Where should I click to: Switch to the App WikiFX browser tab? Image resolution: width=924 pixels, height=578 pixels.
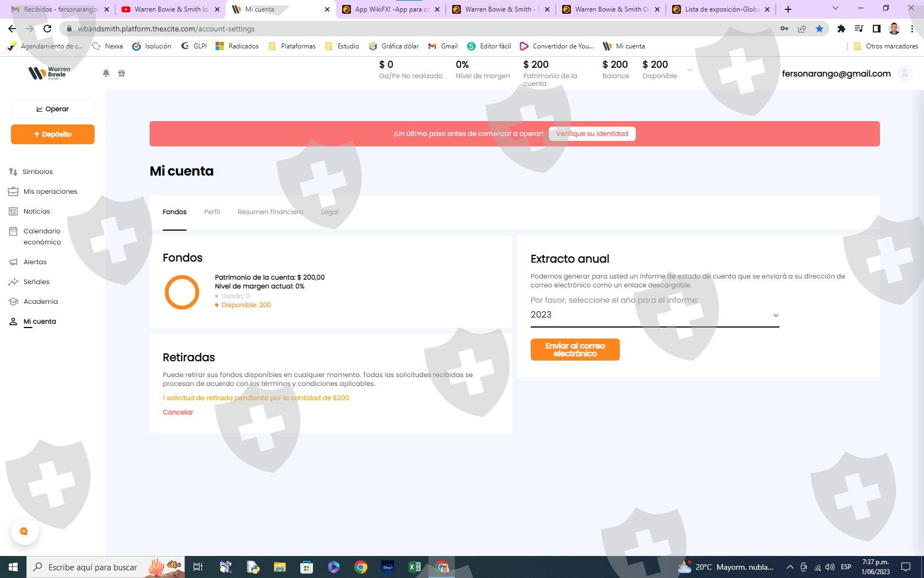391,9
